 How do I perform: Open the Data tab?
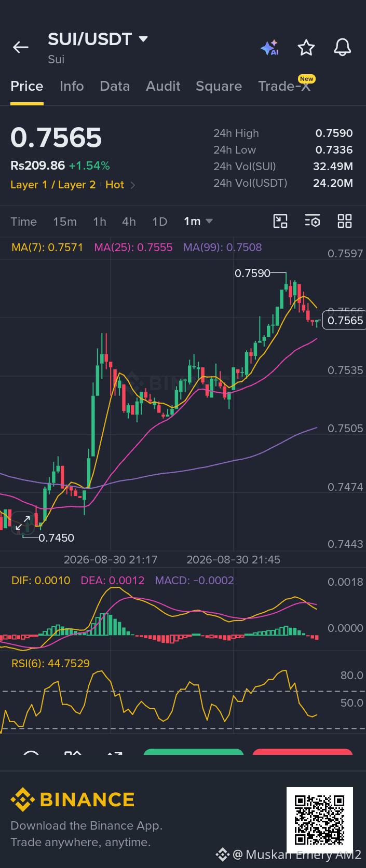click(115, 86)
